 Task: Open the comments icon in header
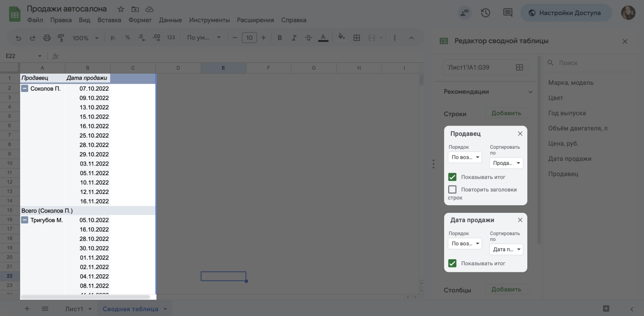pyautogui.click(x=507, y=13)
